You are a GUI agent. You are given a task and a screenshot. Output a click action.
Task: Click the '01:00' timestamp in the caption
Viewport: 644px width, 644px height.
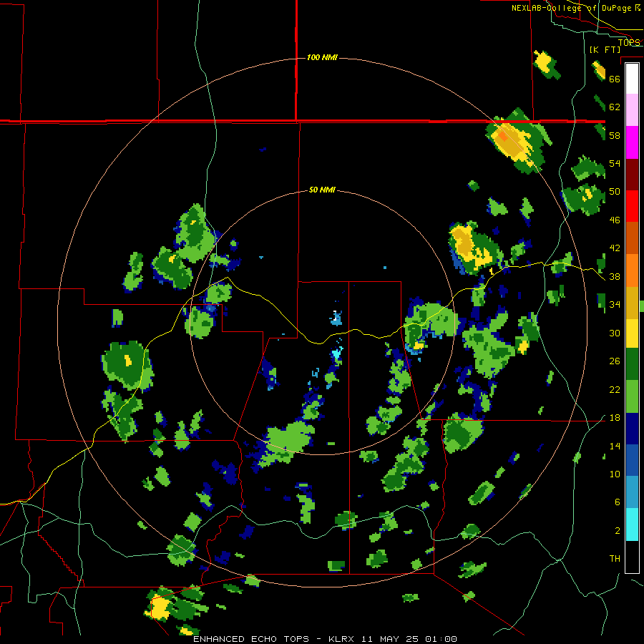click(441, 639)
